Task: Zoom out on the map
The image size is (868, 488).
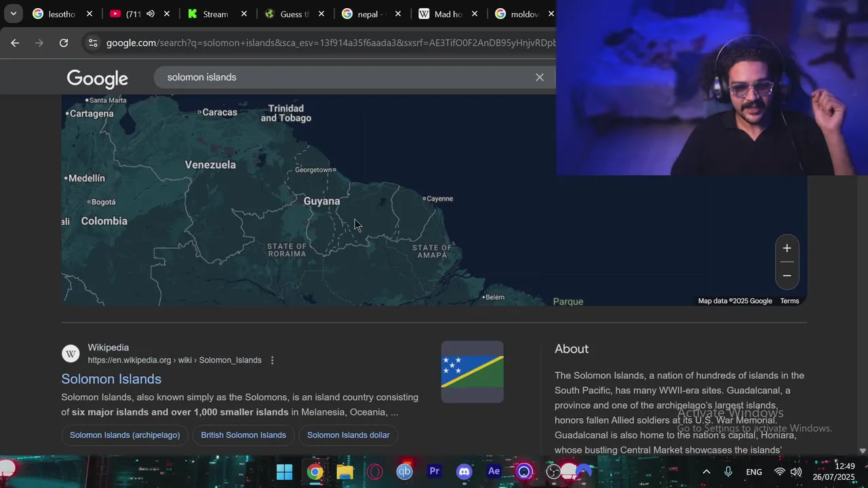Action: pos(787,276)
